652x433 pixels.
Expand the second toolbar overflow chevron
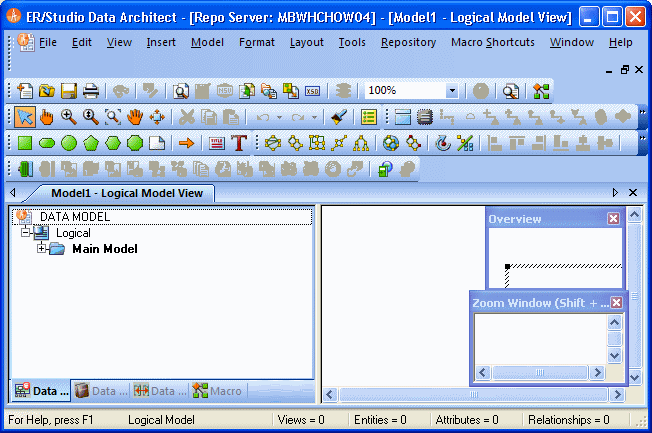[642, 112]
